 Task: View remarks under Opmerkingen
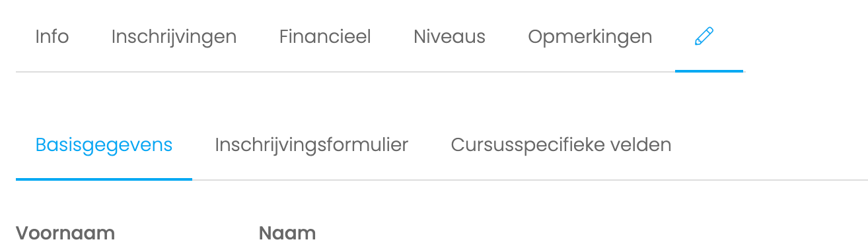[590, 37]
